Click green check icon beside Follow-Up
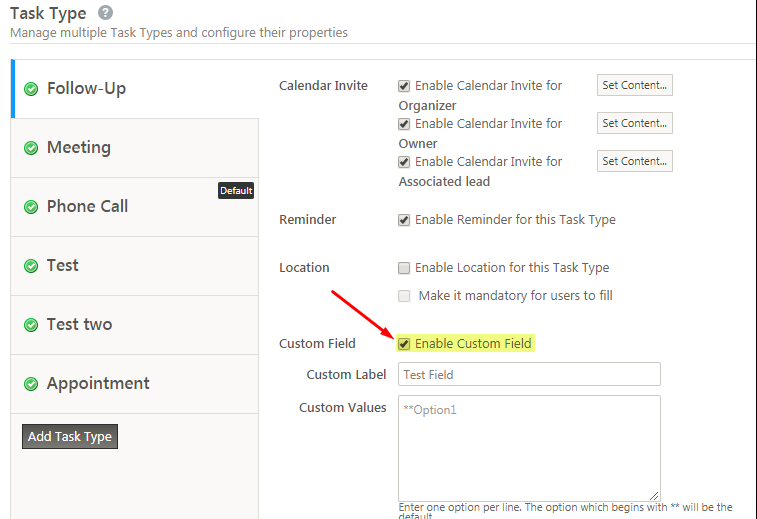The width and height of the screenshot is (757, 519). coord(31,89)
